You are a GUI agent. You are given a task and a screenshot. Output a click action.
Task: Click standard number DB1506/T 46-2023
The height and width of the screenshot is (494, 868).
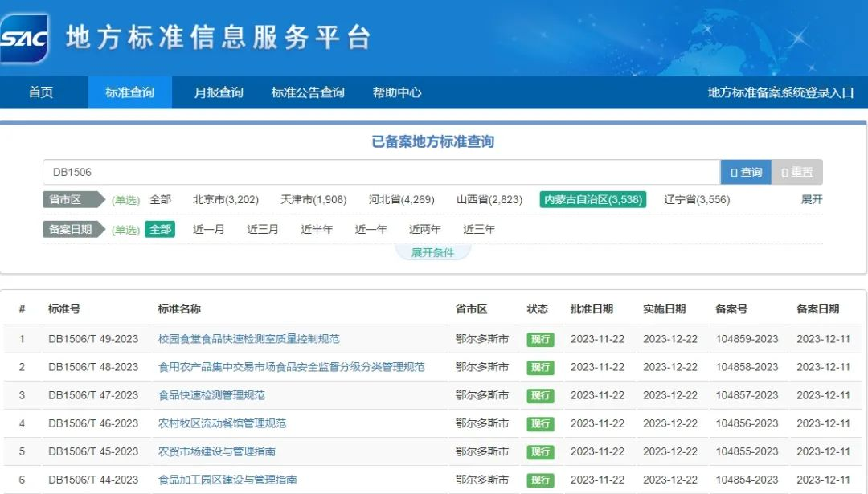pos(93,423)
